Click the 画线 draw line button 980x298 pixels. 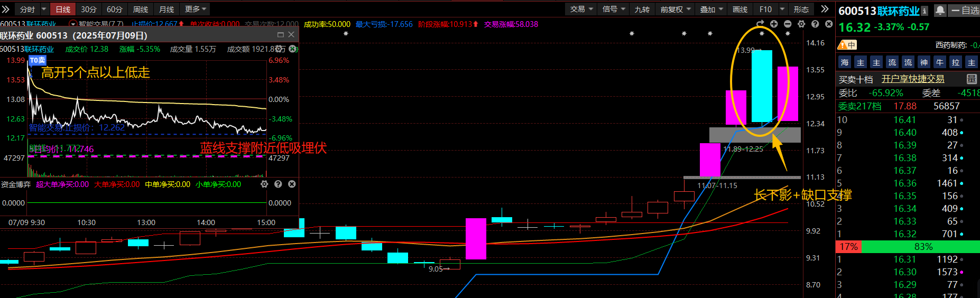(740, 9)
